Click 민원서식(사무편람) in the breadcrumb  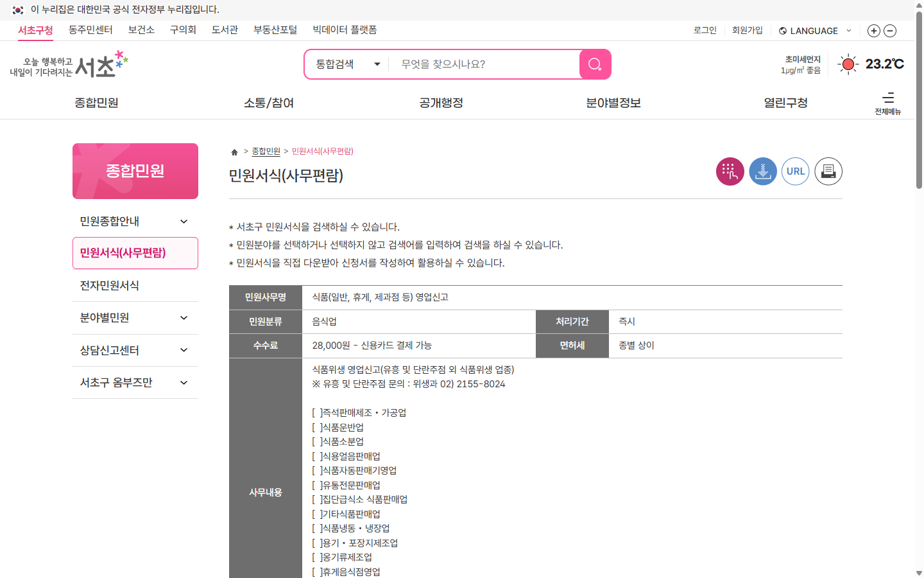323,152
